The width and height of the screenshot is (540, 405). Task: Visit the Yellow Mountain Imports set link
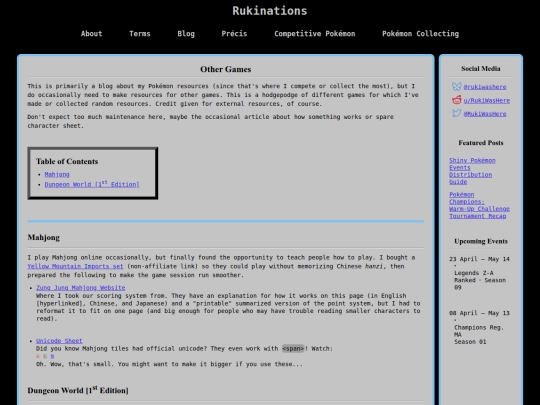(75, 266)
